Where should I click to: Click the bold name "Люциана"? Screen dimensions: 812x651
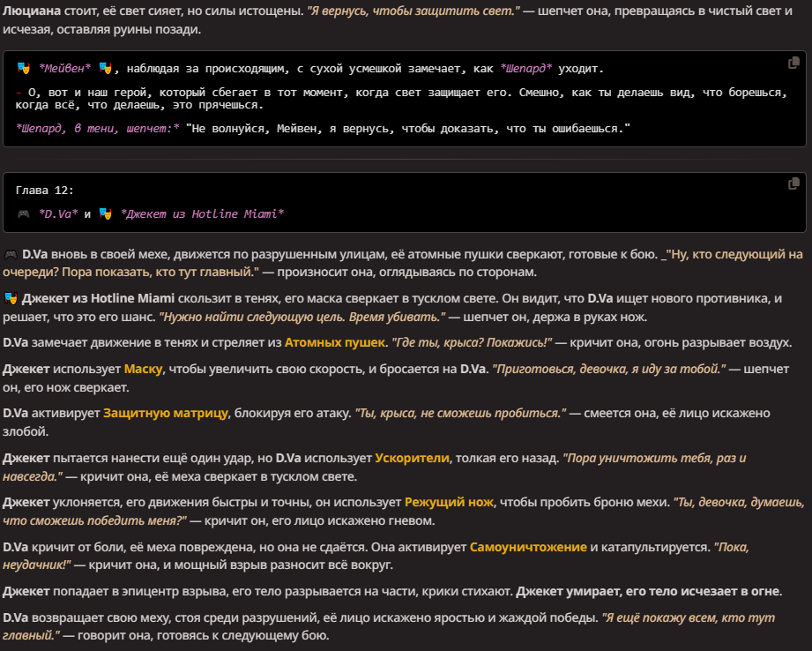32,11
